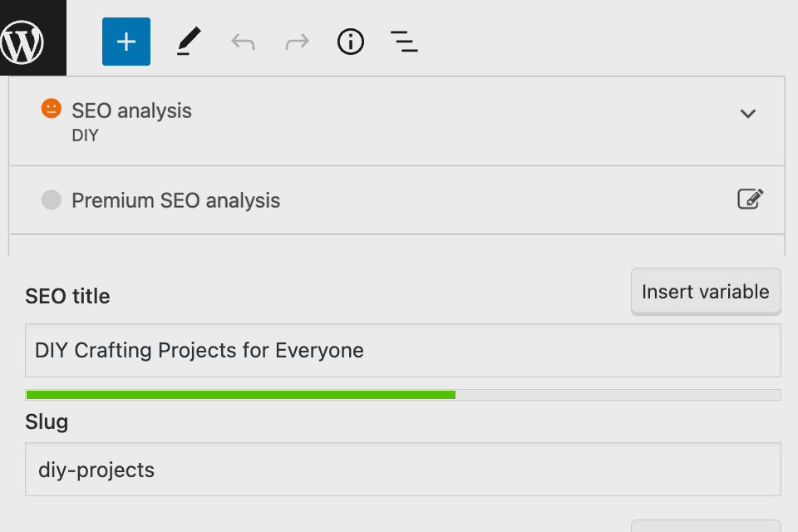Open the block inserter plus button
Screen dimensions: 798x532
click(126, 42)
